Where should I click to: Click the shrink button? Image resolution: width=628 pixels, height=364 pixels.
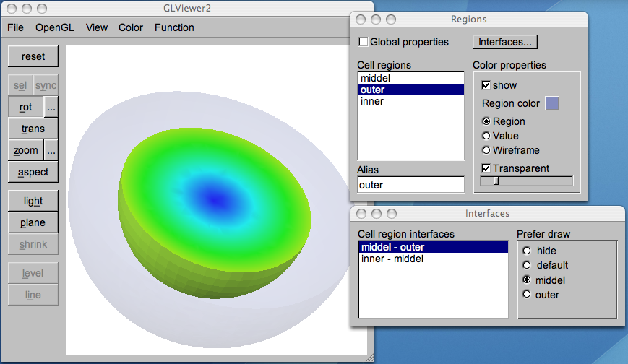click(x=33, y=244)
